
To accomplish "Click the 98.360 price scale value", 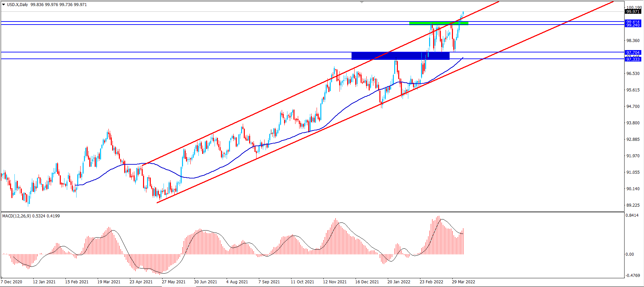I will click(633, 41).
